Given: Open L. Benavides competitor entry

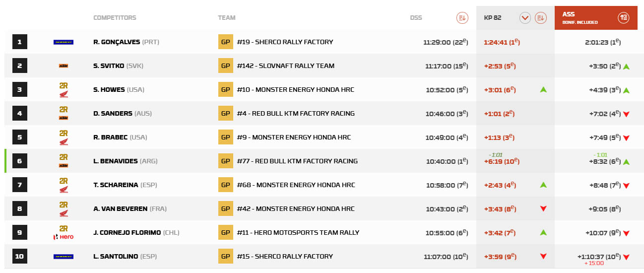Looking at the screenshot, I should 116,161.
